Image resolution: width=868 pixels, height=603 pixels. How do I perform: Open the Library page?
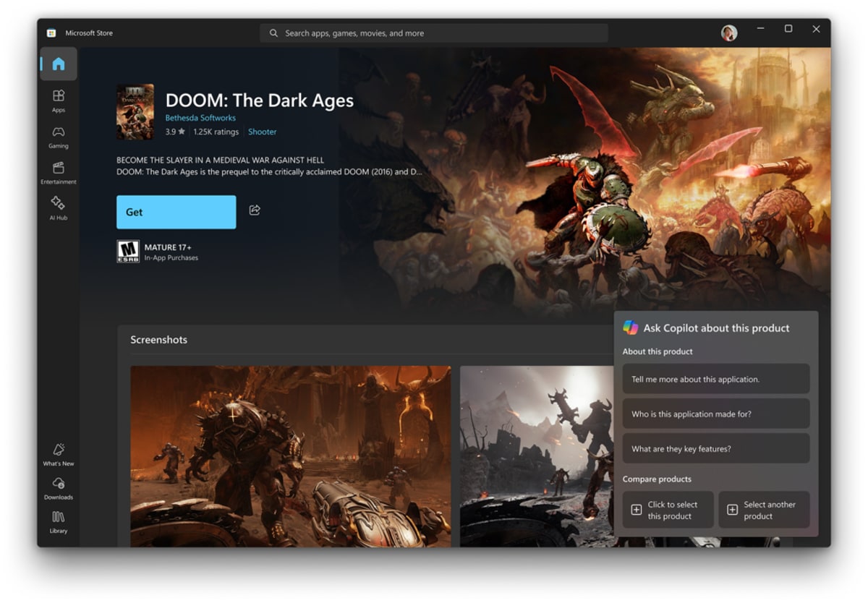click(59, 522)
